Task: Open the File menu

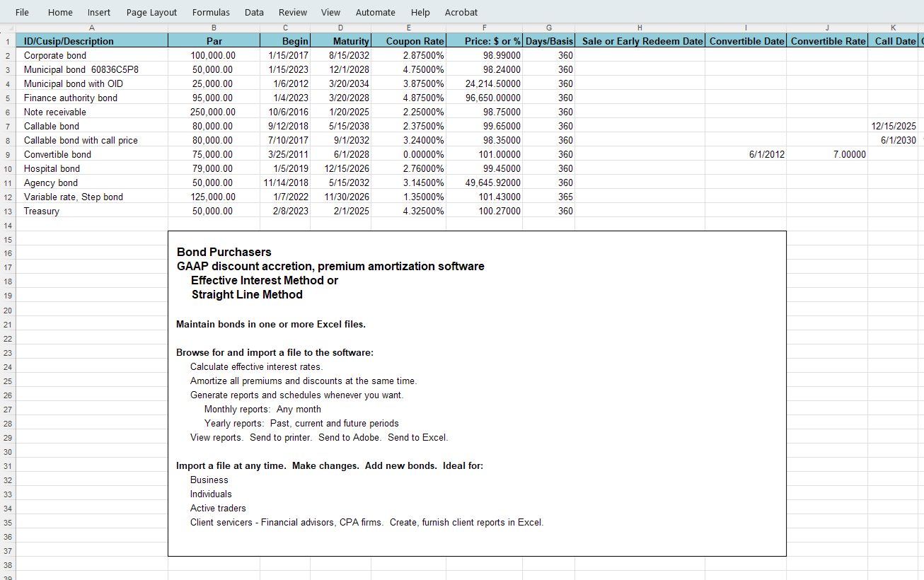Action: click(x=22, y=12)
